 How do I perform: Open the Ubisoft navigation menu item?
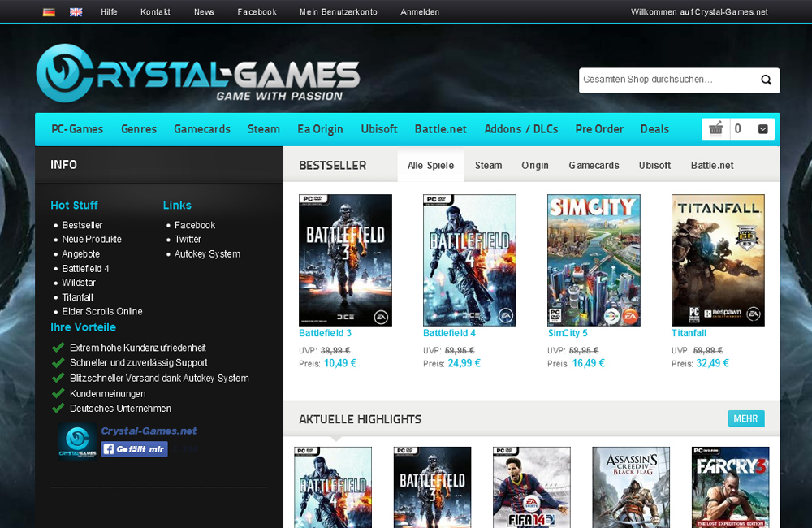click(379, 129)
